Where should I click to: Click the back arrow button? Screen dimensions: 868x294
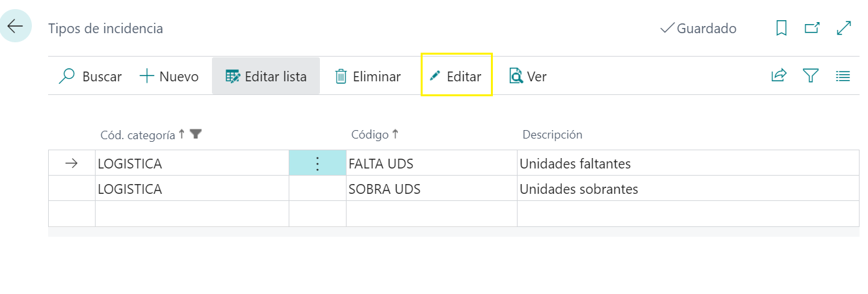[x=15, y=27]
